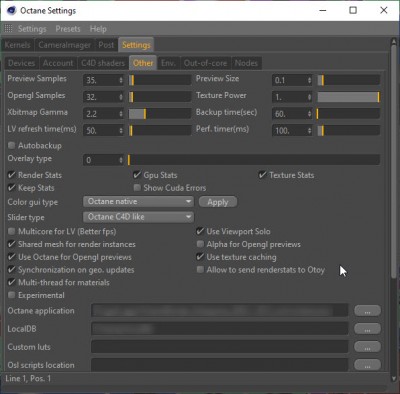
Task: Toggle the Show Cuda Errors checkbox
Action: (137, 188)
